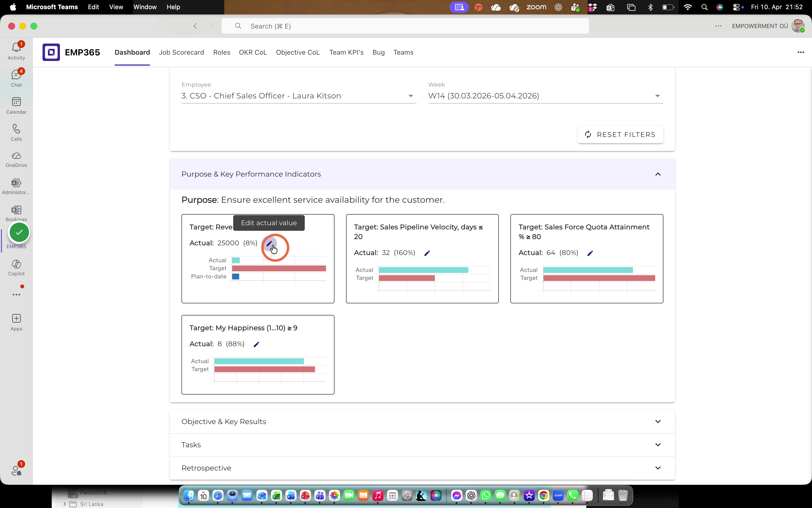The image size is (812, 508).
Task: Open the Week dropdown
Action: click(546, 96)
